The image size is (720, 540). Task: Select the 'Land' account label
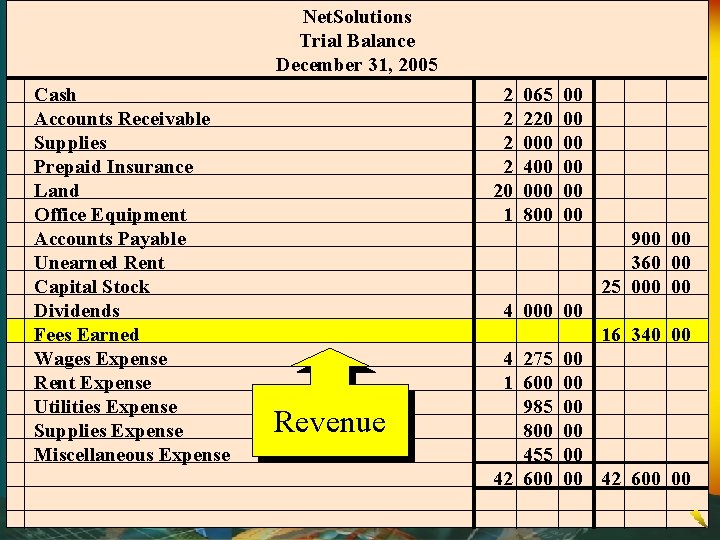pyautogui.click(x=56, y=191)
